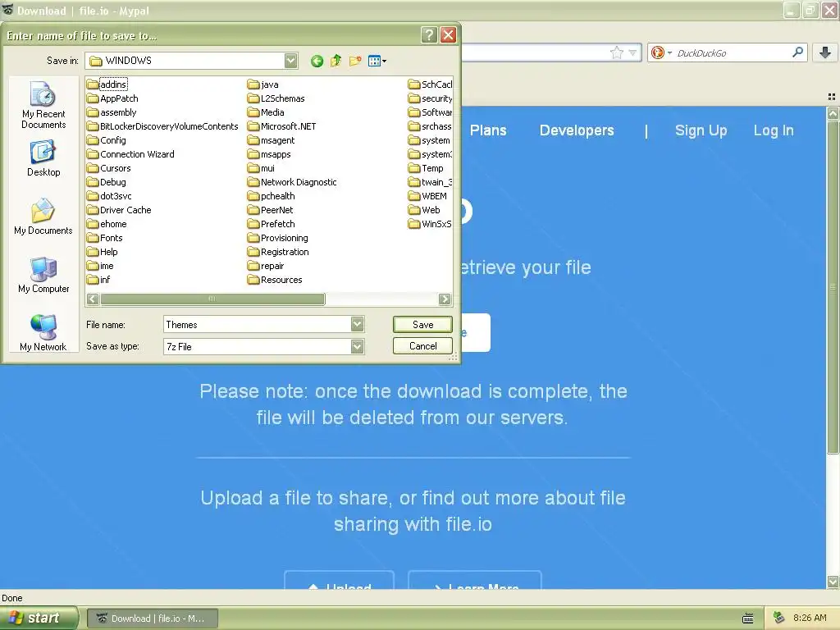The image size is (840, 630).
Task: Select the Driver Cache folder
Action: (x=119, y=209)
